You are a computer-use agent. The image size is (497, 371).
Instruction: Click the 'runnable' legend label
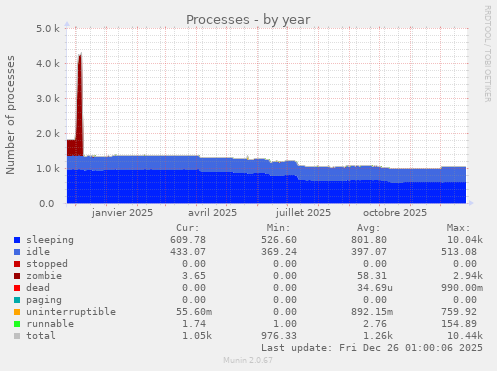tap(50, 324)
